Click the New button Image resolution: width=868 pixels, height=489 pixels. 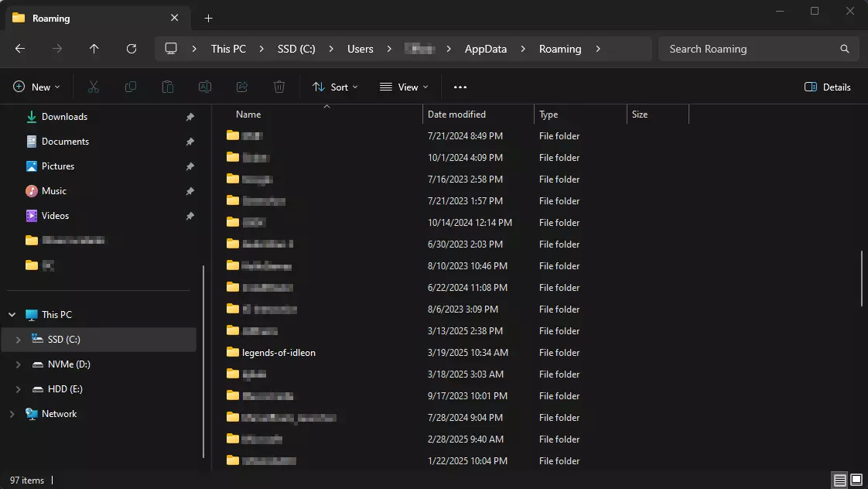pos(36,87)
